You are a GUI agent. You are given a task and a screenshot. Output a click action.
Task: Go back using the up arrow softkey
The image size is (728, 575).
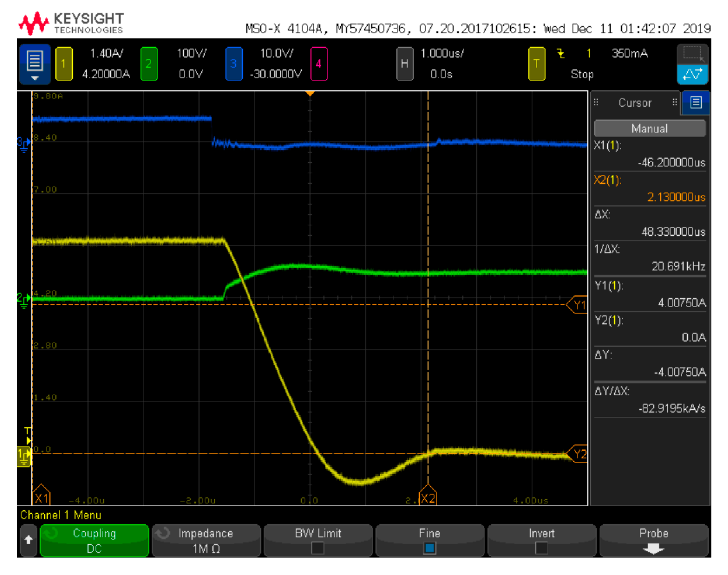[x=29, y=540]
